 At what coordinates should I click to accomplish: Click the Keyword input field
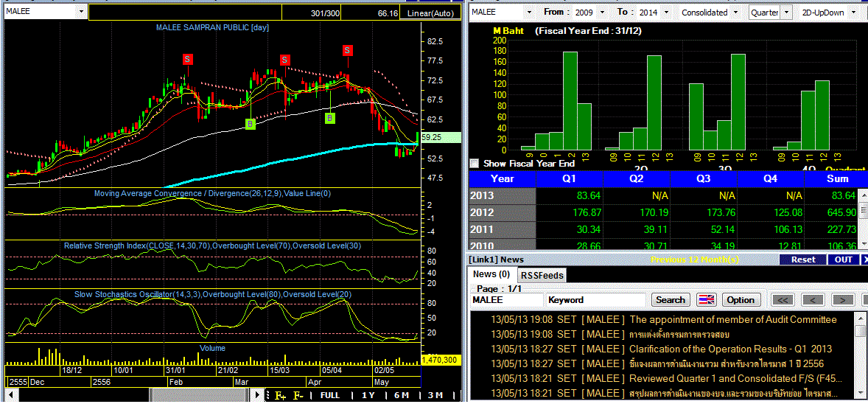point(595,300)
